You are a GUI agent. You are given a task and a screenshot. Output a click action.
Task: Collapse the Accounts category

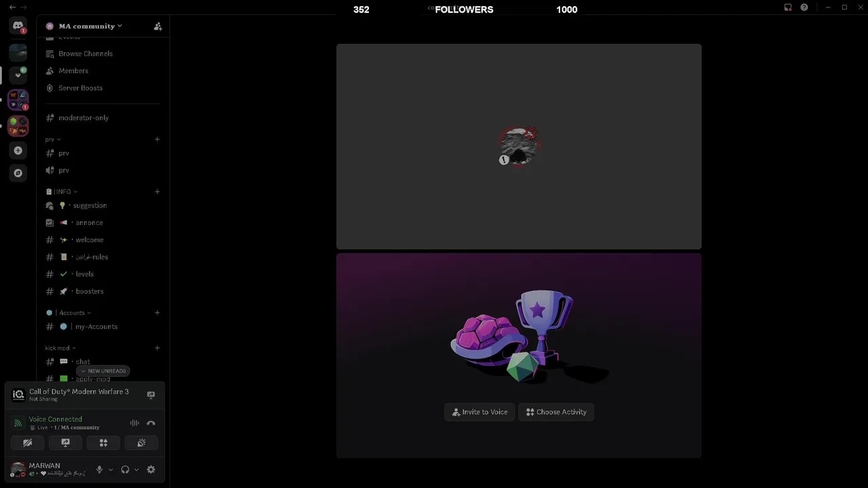pyautogui.click(x=68, y=312)
